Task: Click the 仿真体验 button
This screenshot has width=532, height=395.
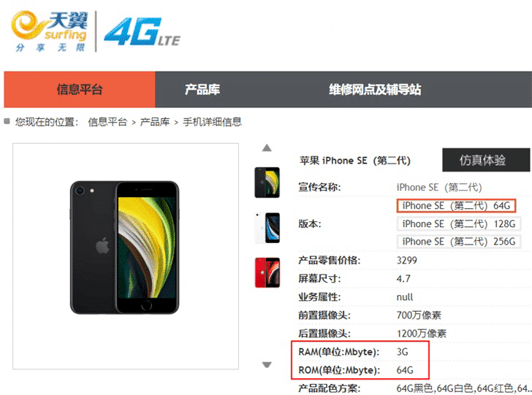Action: click(x=486, y=160)
